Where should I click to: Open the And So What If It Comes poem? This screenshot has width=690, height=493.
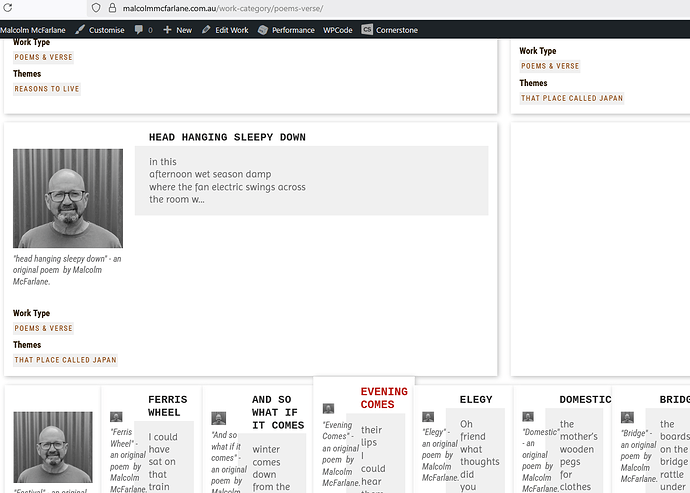point(277,412)
